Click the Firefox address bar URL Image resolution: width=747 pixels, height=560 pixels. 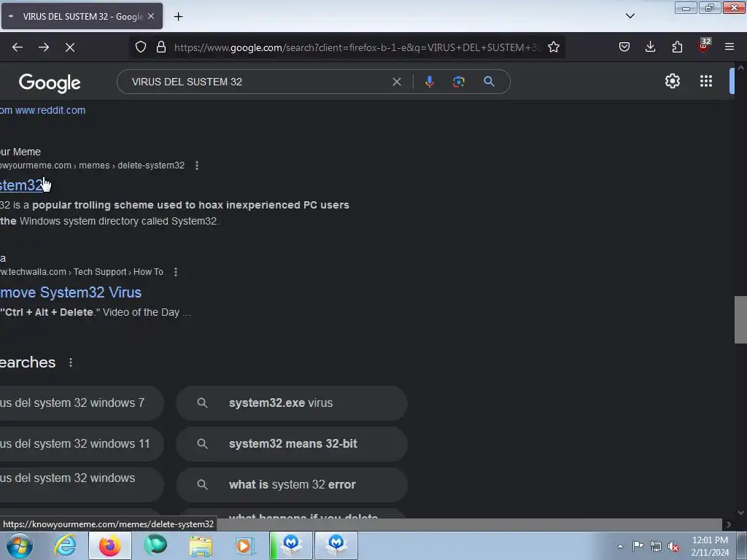(355, 47)
